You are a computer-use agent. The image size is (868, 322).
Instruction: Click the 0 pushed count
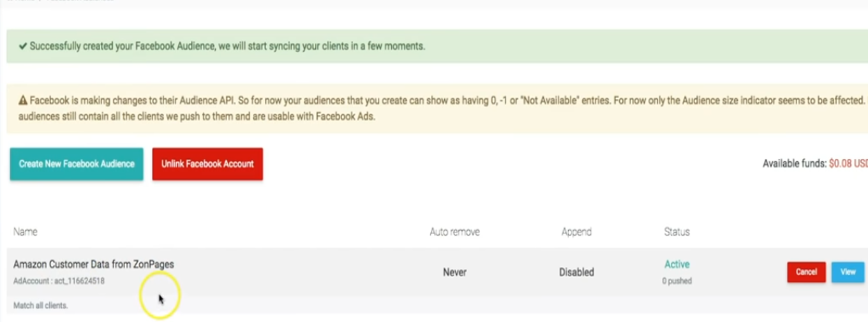(x=677, y=281)
